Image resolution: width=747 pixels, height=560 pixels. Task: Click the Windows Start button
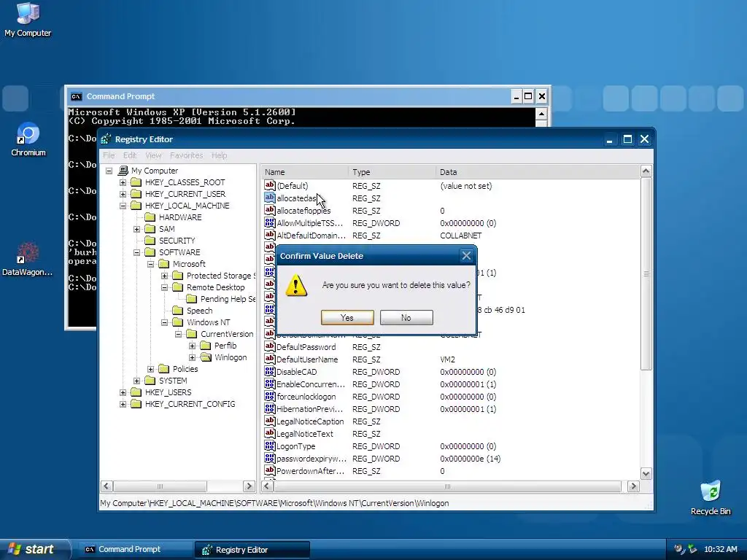pyautogui.click(x=34, y=549)
